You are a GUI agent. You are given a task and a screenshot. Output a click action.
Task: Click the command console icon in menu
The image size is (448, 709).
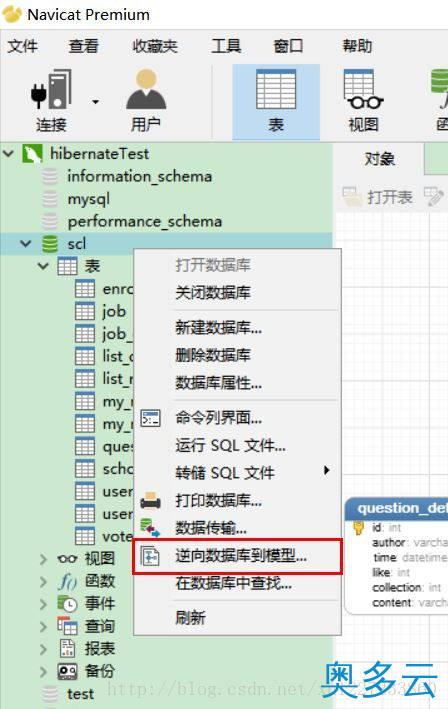click(150, 419)
